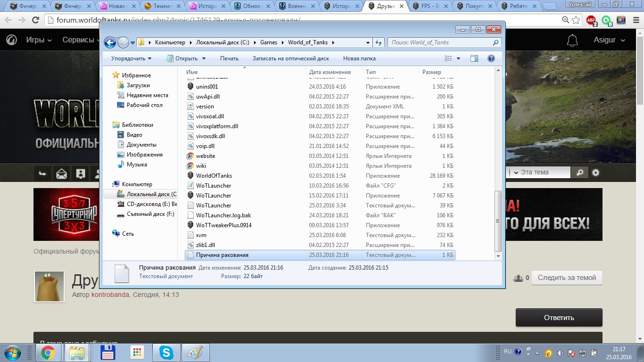Select the WoTLauncher.log.bak file row

(320, 215)
